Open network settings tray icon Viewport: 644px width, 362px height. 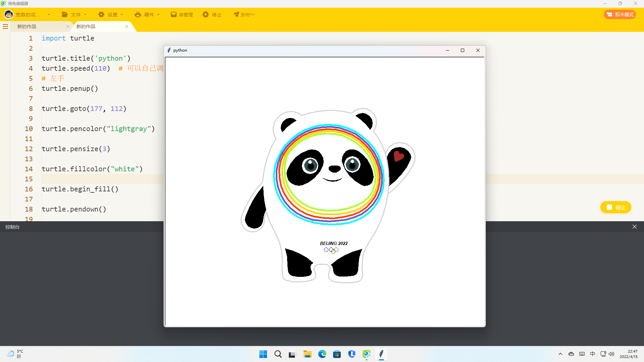coord(603,354)
